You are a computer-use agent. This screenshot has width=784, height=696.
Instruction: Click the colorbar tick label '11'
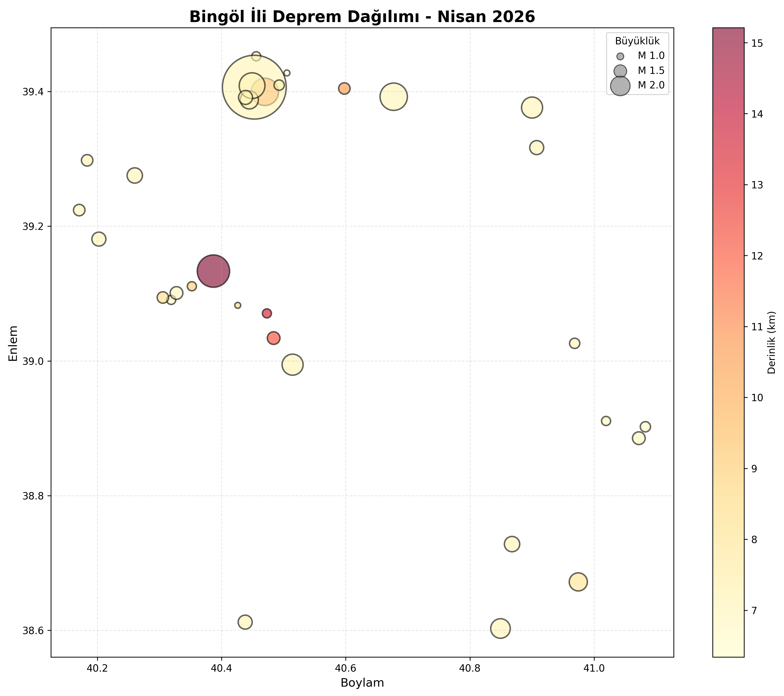(757, 327)
